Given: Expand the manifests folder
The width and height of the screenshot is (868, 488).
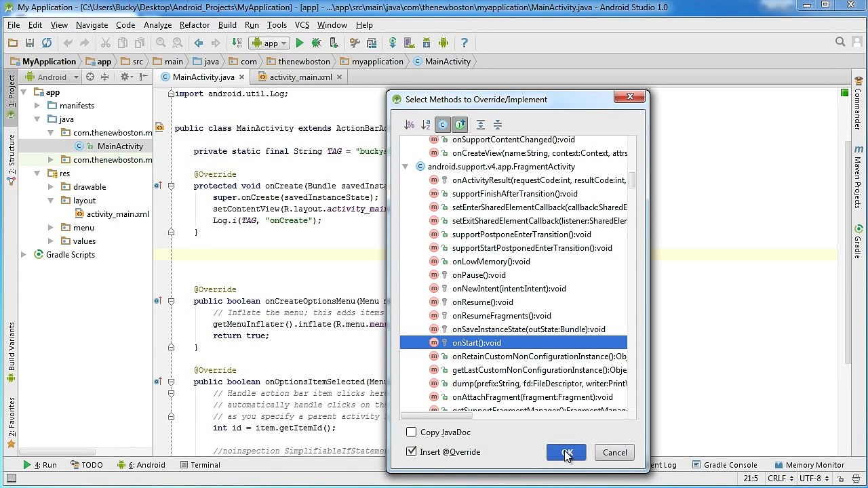Looking at the screenshot, I should [37, 106].
